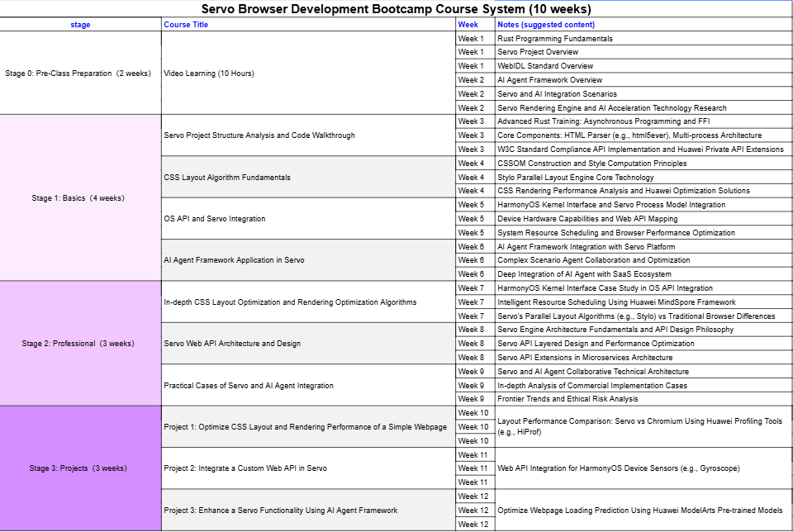Click 'Week 6' beside Complex Scenario Agent Collaboration

pos(476,260)
